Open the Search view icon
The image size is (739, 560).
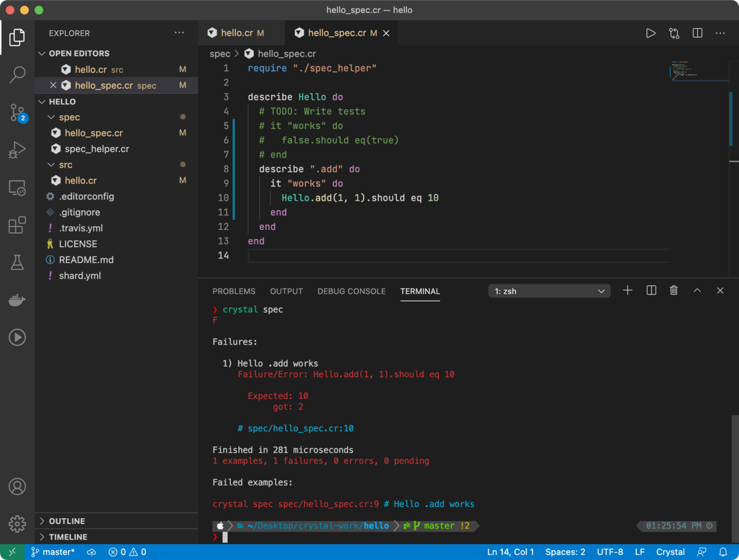pos(17,75)
